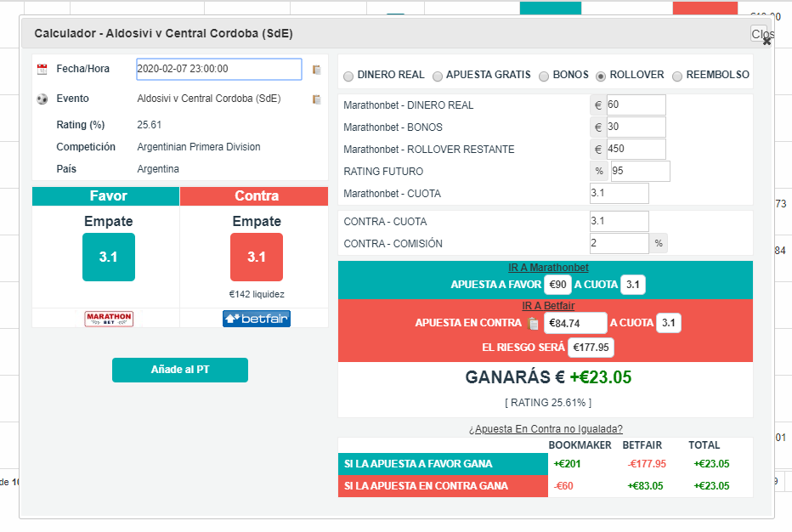Screen dimensions: 792x532
Task: Copy the date with clipboard icon
Action: coord(317,70)
